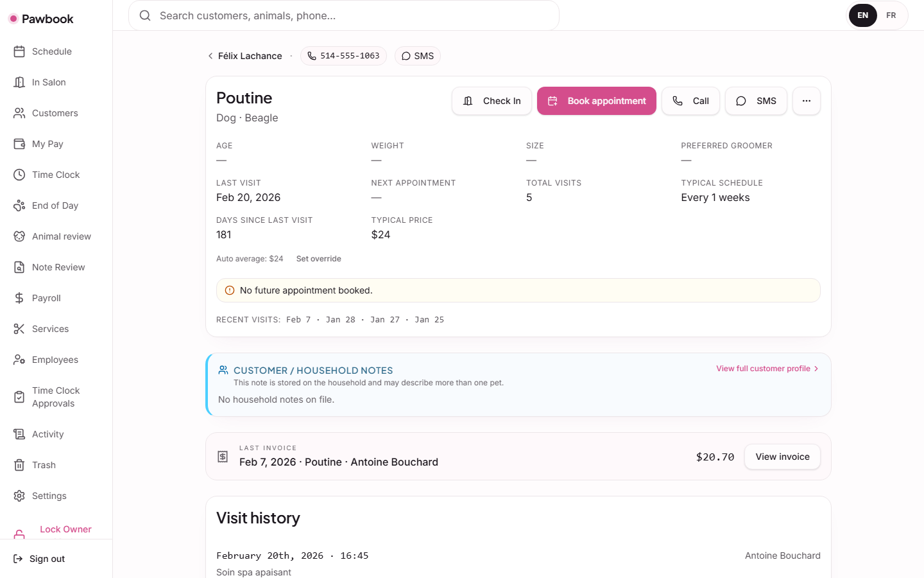Click the 'Auto average: $24' text

pos(250,259)
